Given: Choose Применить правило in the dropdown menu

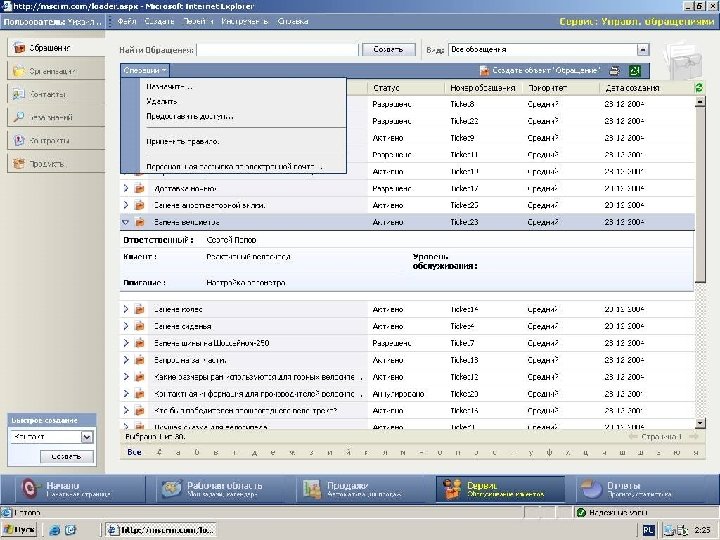Looking at the screenshot, I should pos(183,141).
